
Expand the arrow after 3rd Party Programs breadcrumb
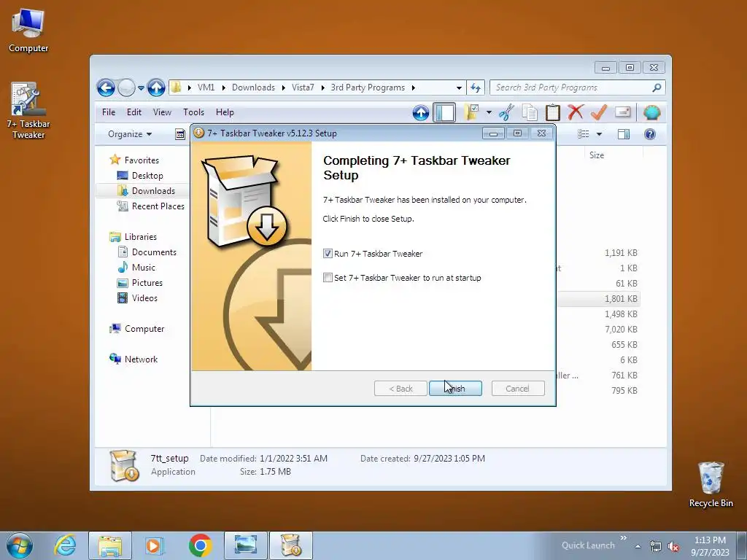413,87
